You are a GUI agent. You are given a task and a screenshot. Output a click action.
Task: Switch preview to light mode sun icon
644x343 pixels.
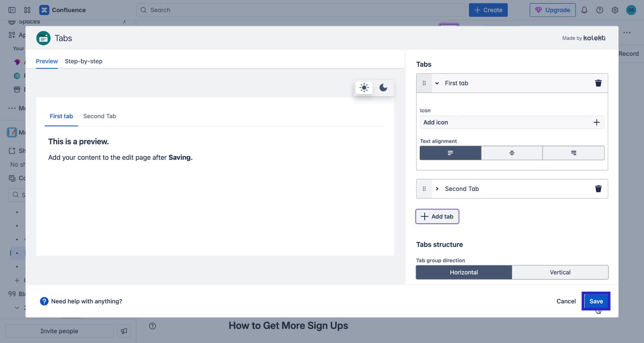point(364,88)
